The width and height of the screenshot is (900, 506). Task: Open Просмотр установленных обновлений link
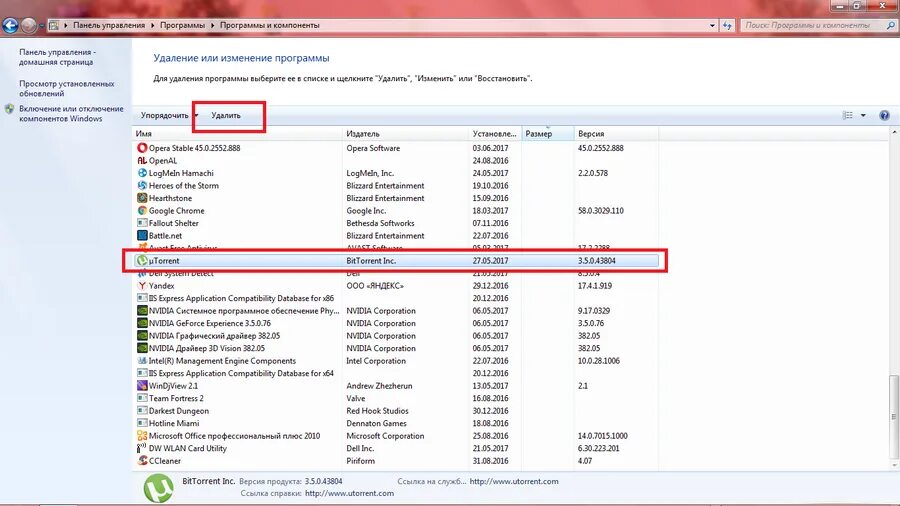coord(67,88)
